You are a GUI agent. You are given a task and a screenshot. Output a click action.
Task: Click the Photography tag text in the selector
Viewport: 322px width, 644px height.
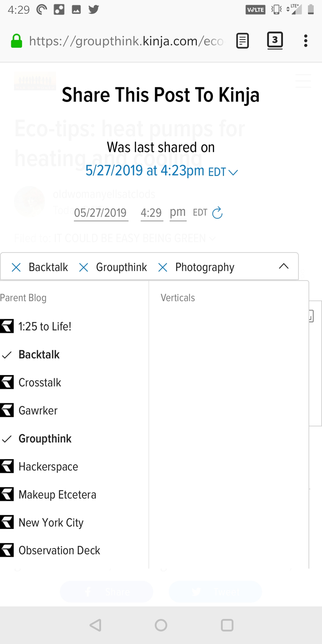(x=204, y=267)
